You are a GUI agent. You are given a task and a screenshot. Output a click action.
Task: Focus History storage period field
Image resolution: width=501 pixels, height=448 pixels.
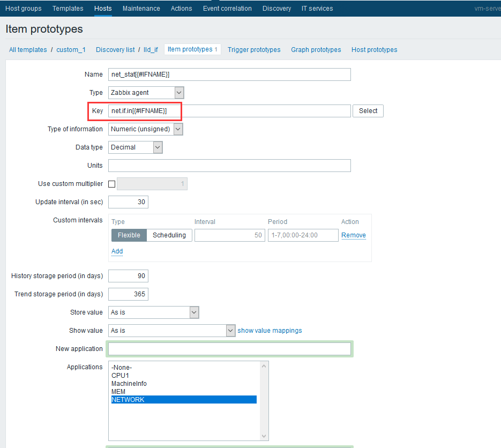pyautogui.click(x=128, y=276)
